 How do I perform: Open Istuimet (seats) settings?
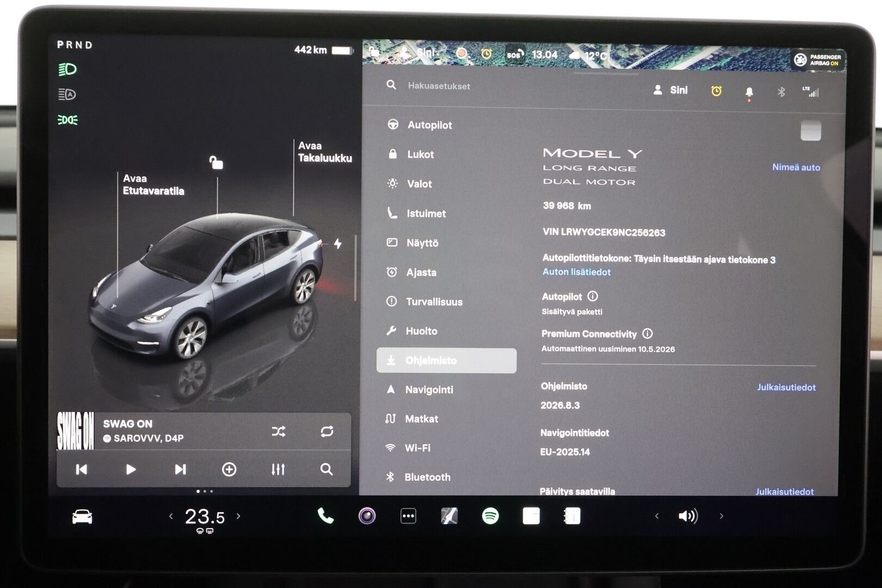pos(416,213)
